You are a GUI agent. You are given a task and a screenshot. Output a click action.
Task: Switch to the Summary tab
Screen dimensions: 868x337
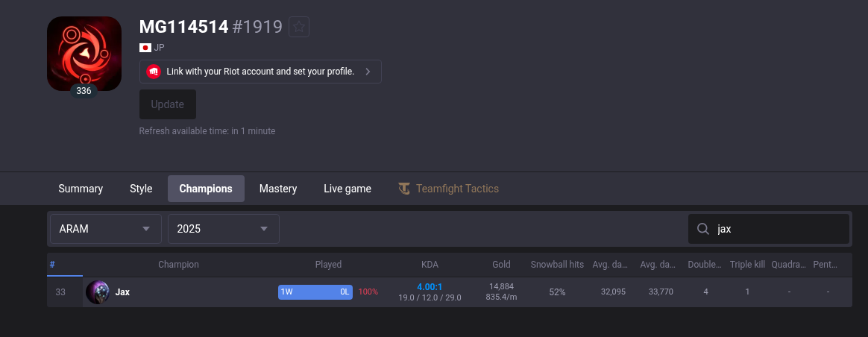click(x=81, y=189)
